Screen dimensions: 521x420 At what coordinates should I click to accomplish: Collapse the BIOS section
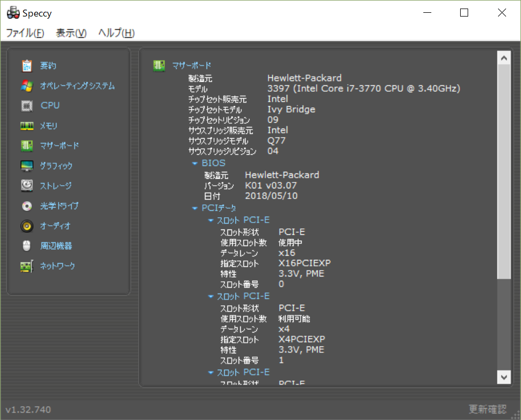pyautogui.click(x=195, y=163)
